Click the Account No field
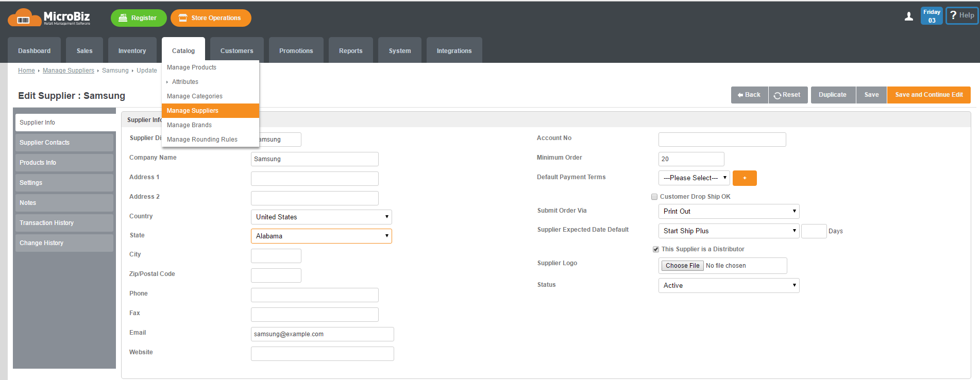This screenshot has width=980, height=380. [x=722, y=140]
